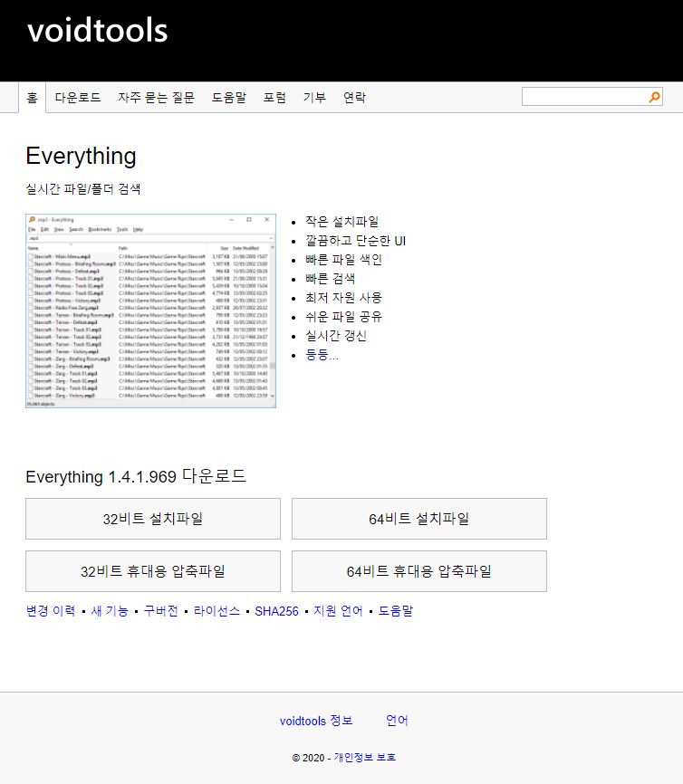Click the 빠른 검색 bullet text
Image resolution: width=683 pixels, height=784 pixels.
coord(331,279)
